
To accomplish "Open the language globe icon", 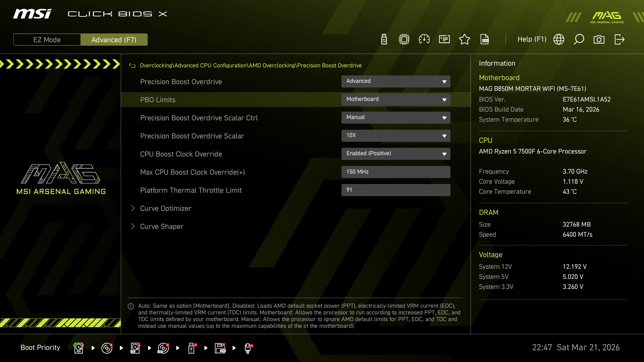I will [x=559, y=40].
